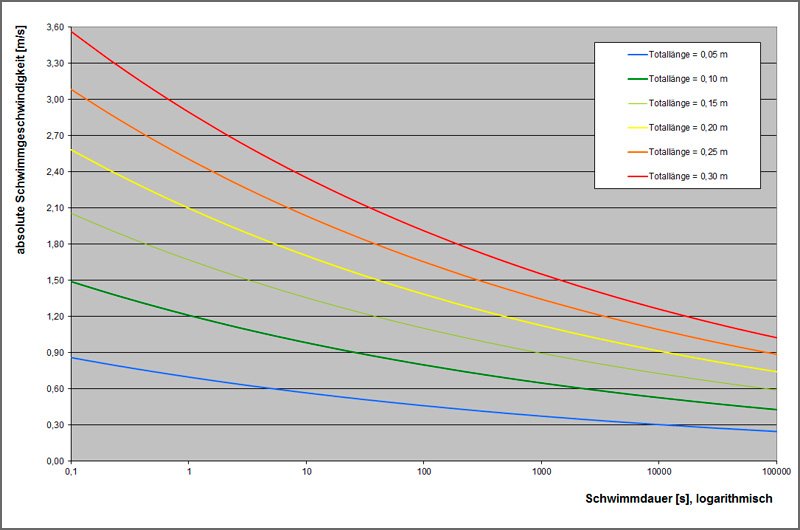Click the x-axis tick label 10
800x530 pixels.
click(x=306, y=471)
